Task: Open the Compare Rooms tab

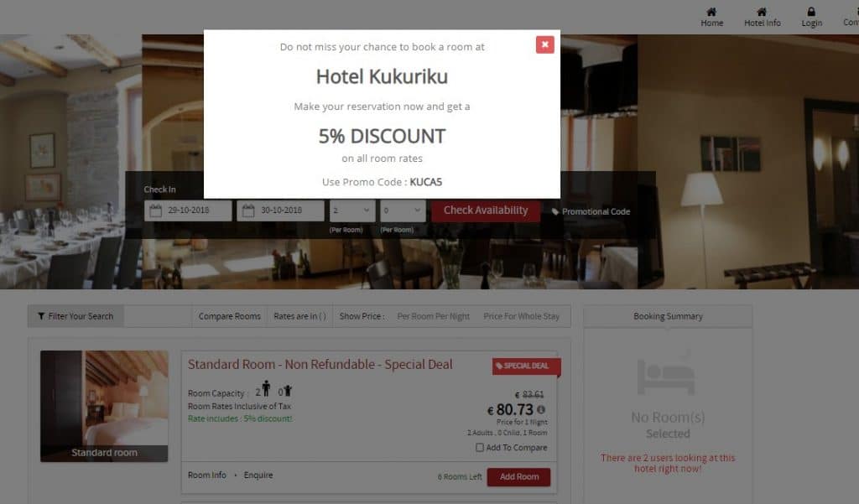Action: click(230, 316)
